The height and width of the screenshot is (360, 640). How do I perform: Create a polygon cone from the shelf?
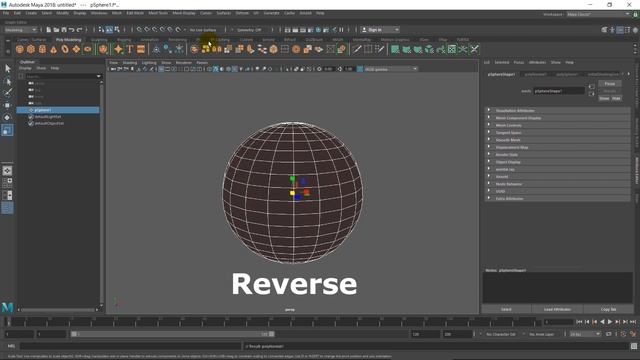click(53, 49)
